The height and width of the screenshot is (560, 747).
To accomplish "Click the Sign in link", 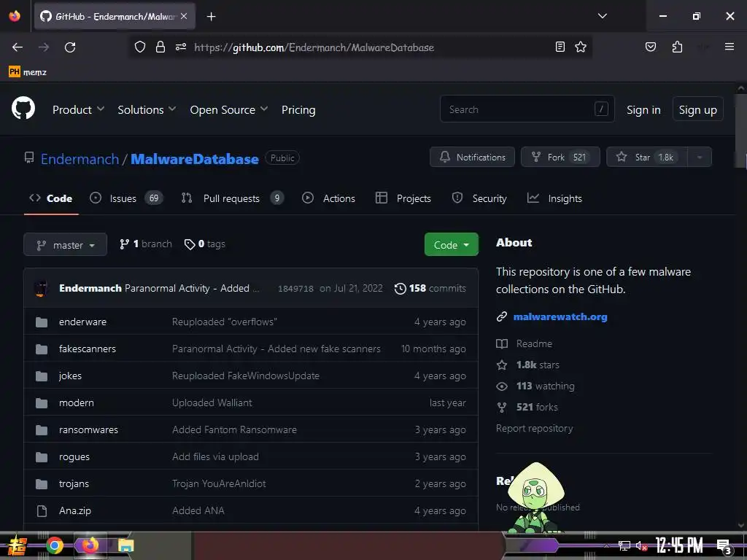I will [x=643, y=110].
